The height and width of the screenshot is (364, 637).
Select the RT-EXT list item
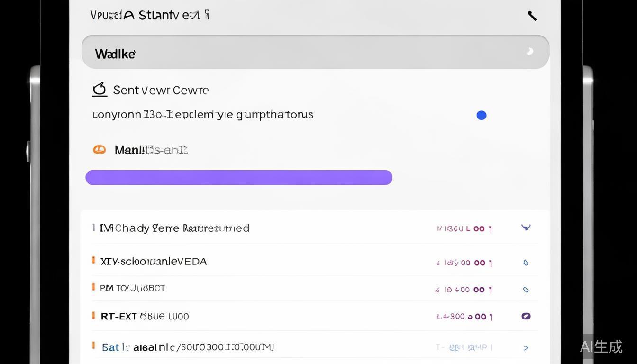(145, 316)
